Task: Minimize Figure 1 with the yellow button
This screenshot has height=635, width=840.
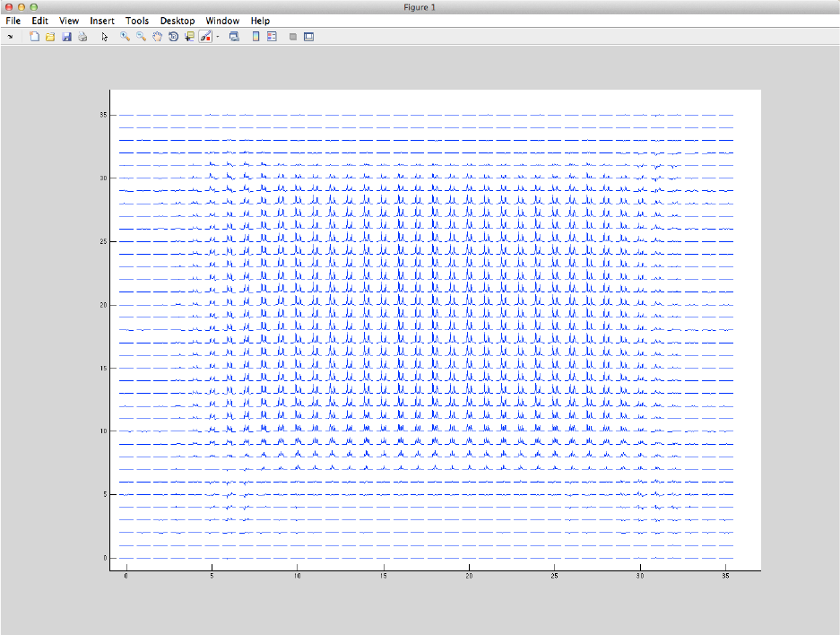Action: (22, 7)
